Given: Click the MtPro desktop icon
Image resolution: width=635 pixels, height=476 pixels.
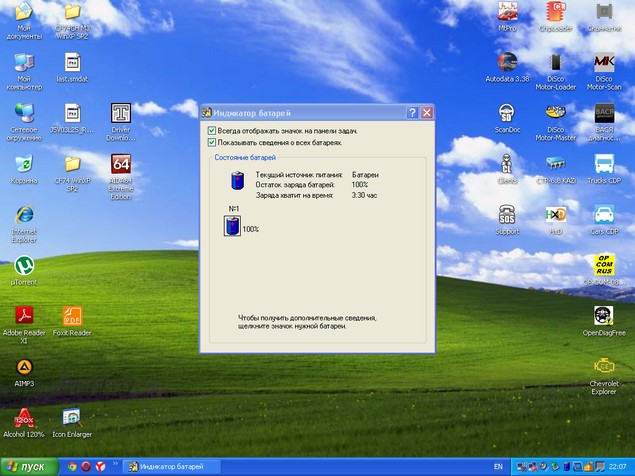Looking at the screenshot, I should pyautogui.click(x=508, y=12).
